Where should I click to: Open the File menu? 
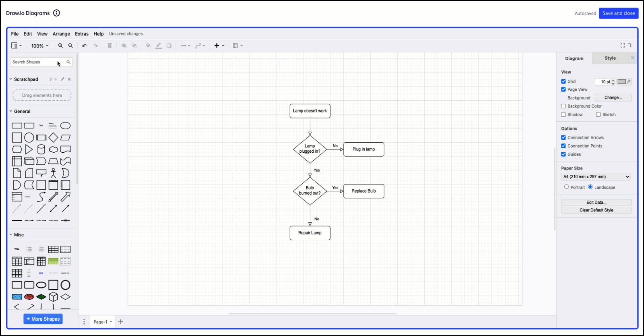[15, 34]
